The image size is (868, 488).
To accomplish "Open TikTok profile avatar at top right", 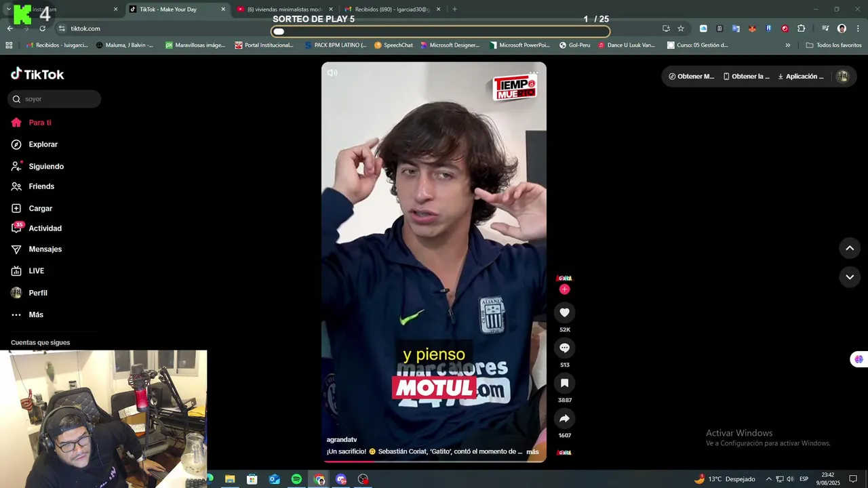I will (x=842, y=77).
